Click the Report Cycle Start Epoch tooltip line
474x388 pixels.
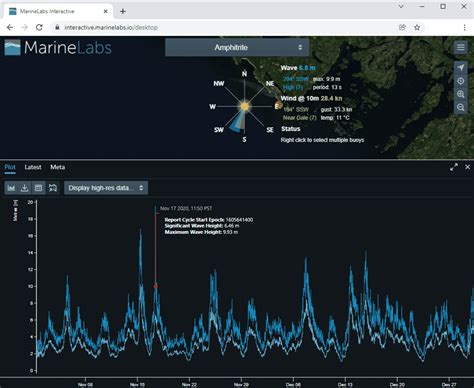tap(209, 220)
